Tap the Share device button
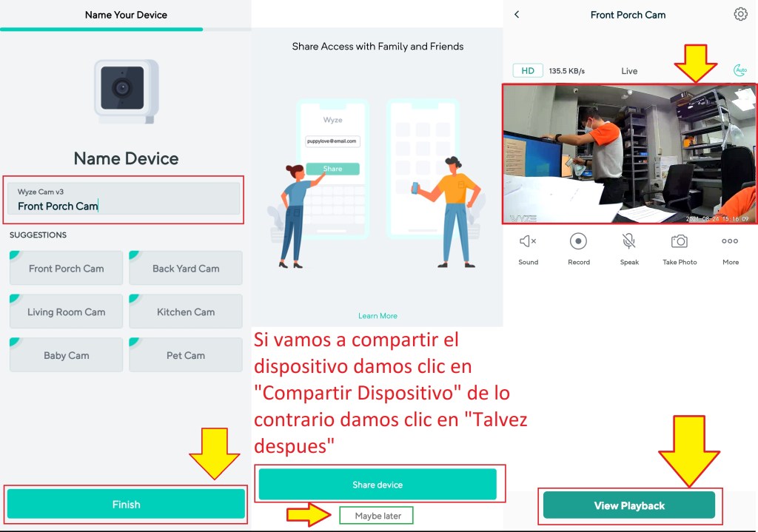This screenshot has width=758, height=532. pos(378,485)
